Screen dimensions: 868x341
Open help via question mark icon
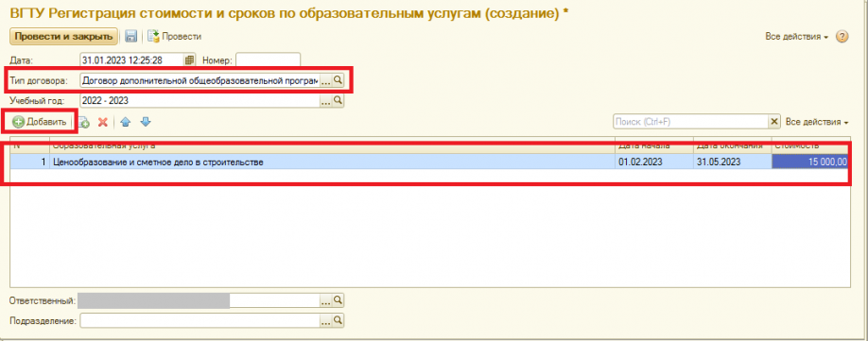tap(842, 37)
